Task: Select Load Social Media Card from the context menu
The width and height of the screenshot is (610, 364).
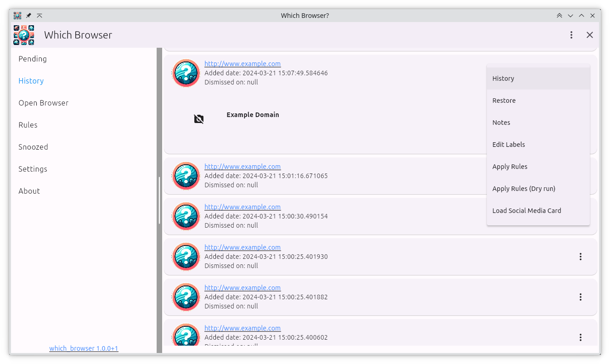Action: 526,210
